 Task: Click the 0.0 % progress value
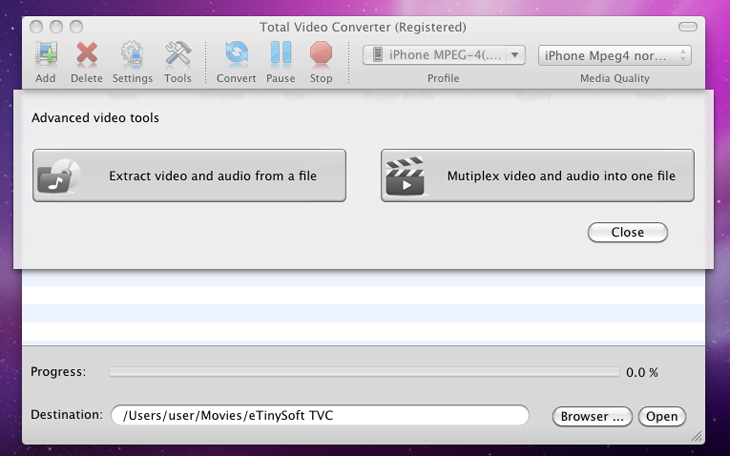[x=642, y=372]
